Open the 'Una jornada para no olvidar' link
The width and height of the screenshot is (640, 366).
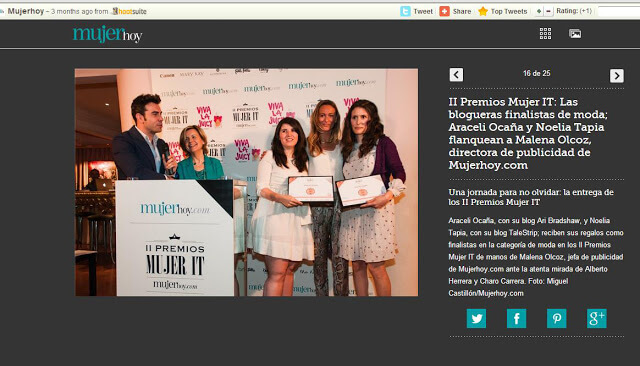(x=531, y=197)
